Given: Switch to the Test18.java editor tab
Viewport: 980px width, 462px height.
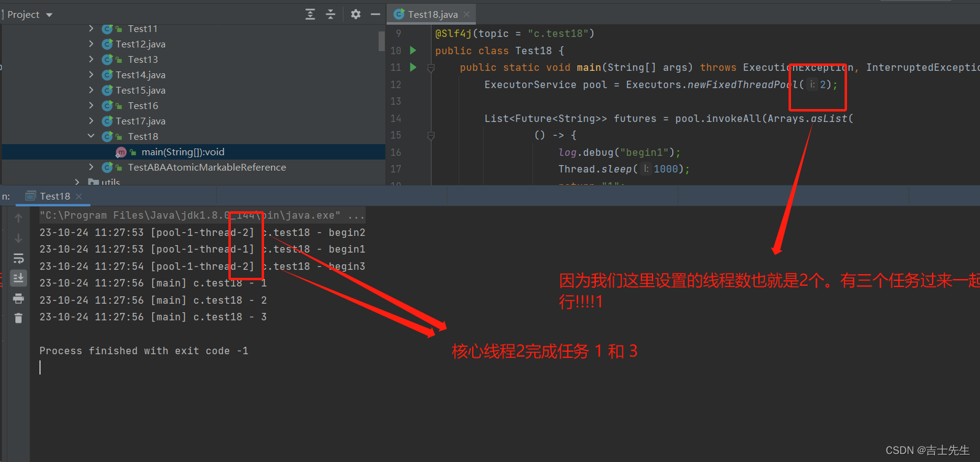Looking at the screenshot, I should tap(433, 14).
